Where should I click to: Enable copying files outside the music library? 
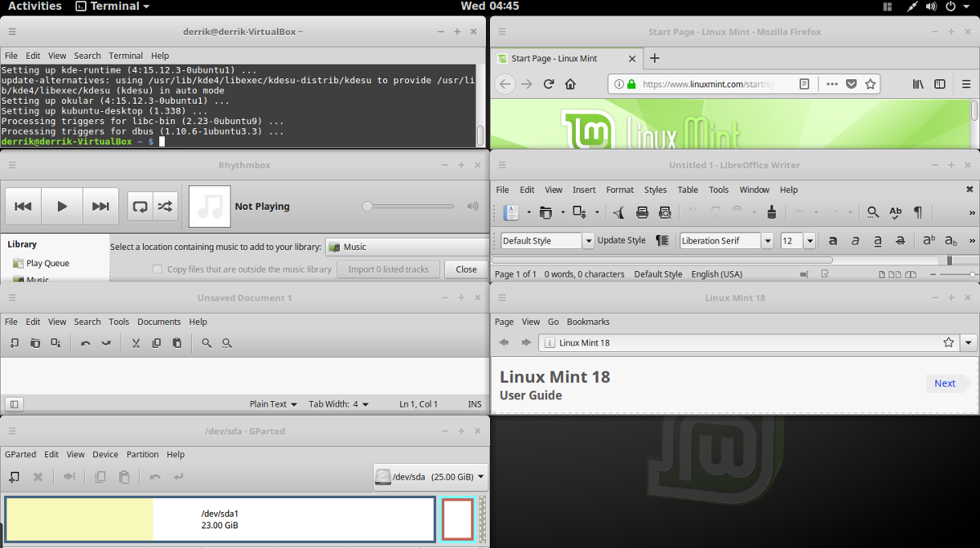(x=156, y=269)
